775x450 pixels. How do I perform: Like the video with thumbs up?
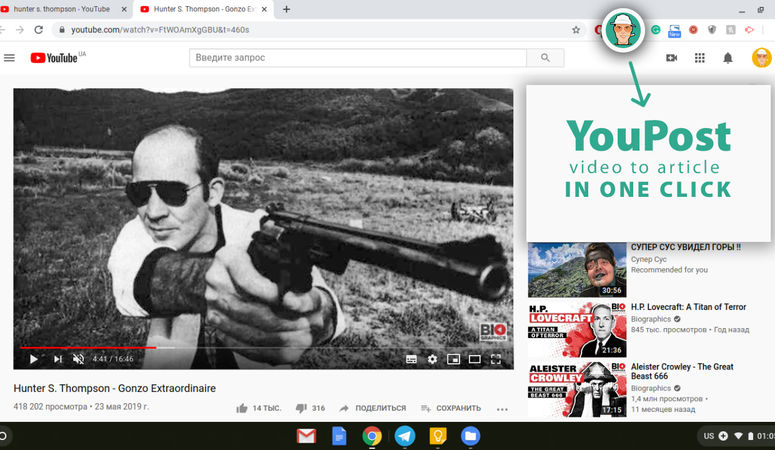pyautogui.click(x=242, y=408)
